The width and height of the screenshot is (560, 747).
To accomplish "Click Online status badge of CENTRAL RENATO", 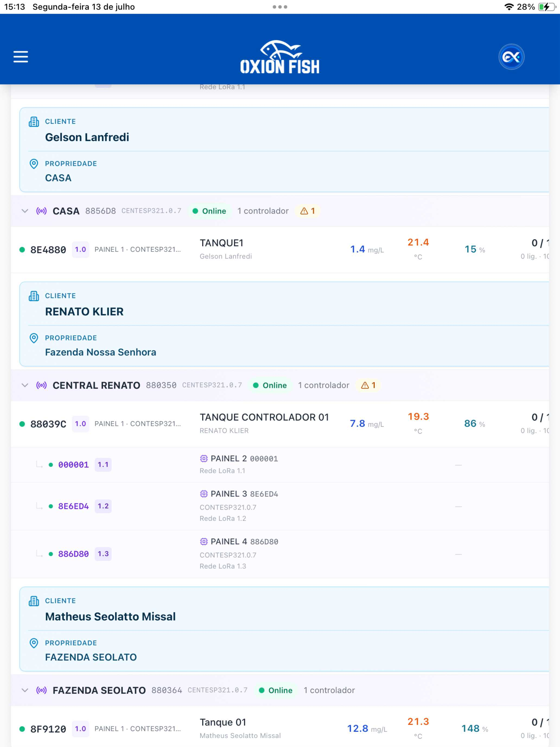I will click(270, 385).
